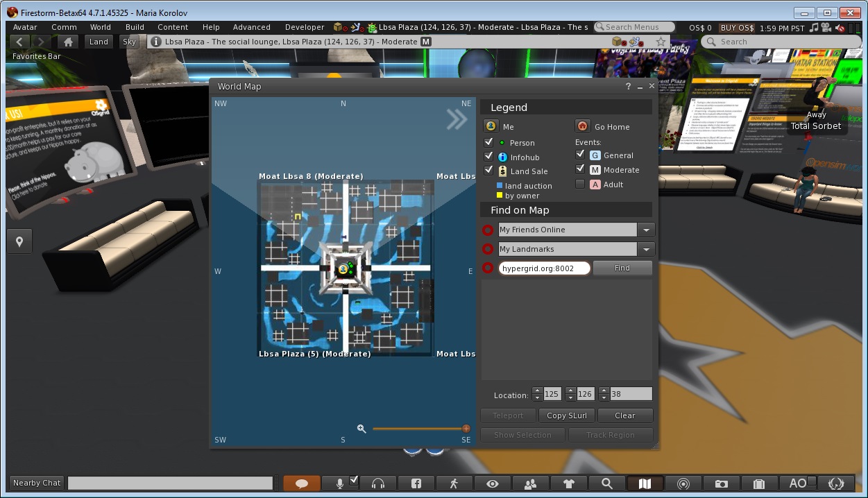The image size is (868, 498).
Task: Click the info icon beside the location text
Action: pos(156,42)
